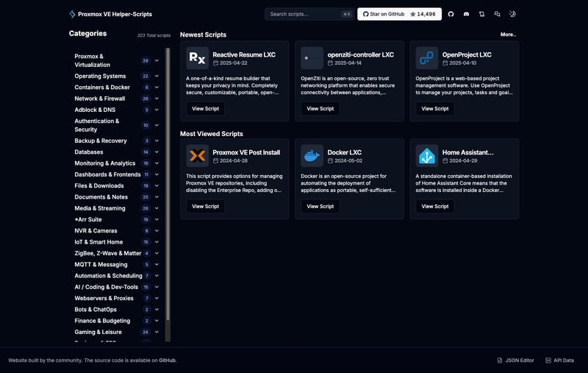Open API Data in the footer

(x=559, y=360)
